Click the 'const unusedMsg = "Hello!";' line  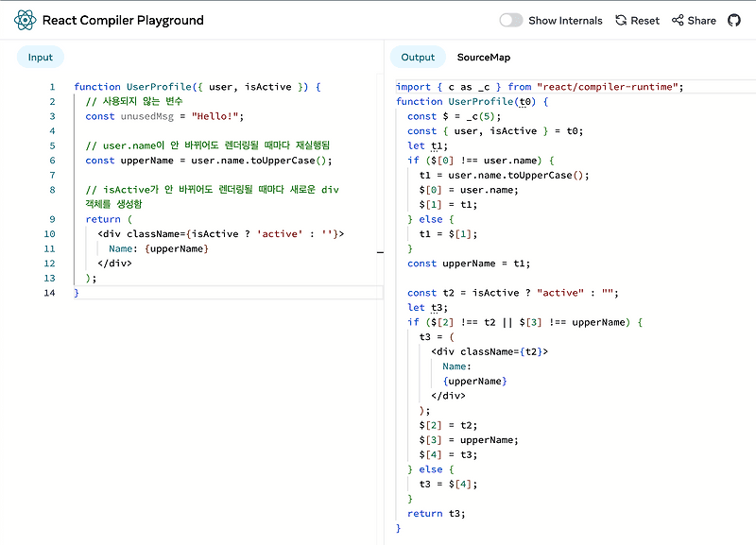[x=164, y=116]
